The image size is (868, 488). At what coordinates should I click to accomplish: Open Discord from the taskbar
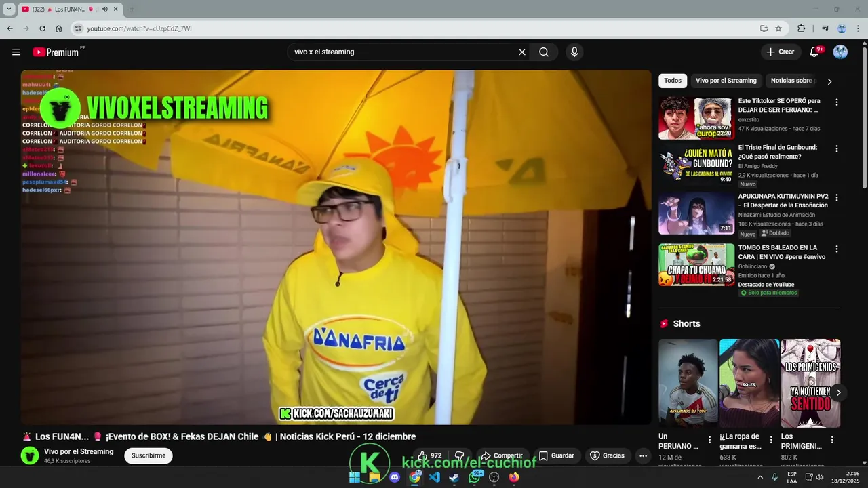coord(395,477)
